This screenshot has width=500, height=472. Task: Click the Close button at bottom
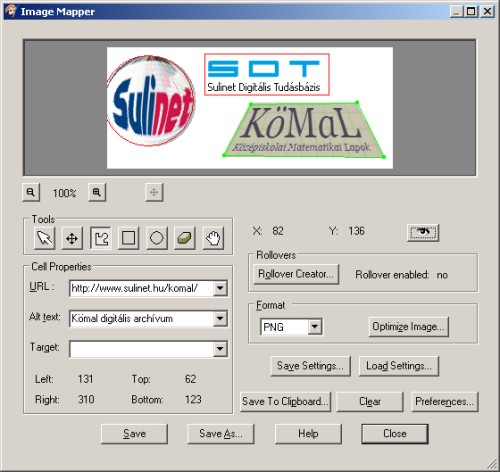pyautogui.click(x=395, y=434)
